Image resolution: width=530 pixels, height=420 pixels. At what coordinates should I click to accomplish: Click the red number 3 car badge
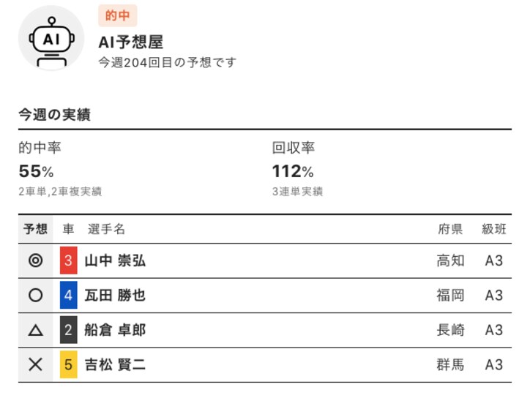68,260
